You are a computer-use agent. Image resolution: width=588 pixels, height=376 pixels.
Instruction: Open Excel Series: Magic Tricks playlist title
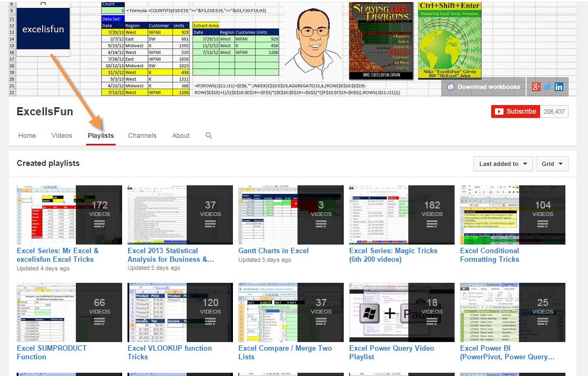pos(393,255)
